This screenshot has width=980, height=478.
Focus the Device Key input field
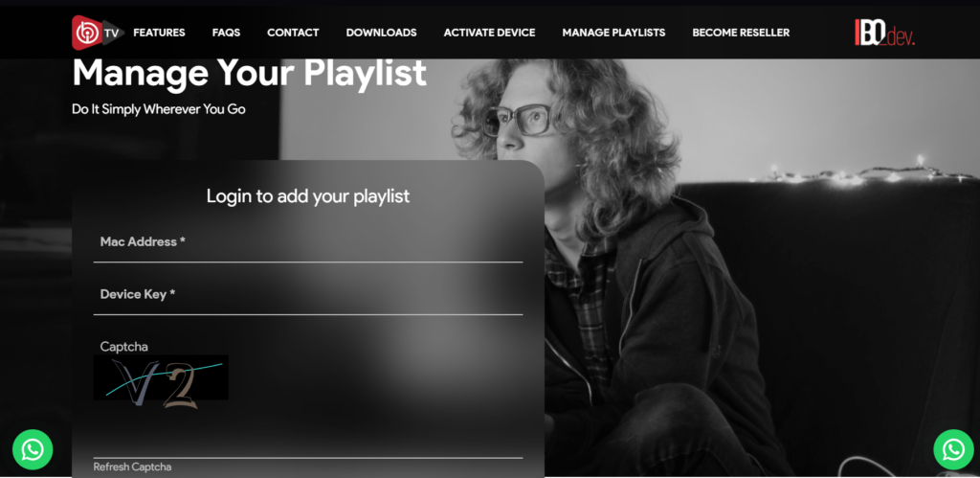coord(308,295)
